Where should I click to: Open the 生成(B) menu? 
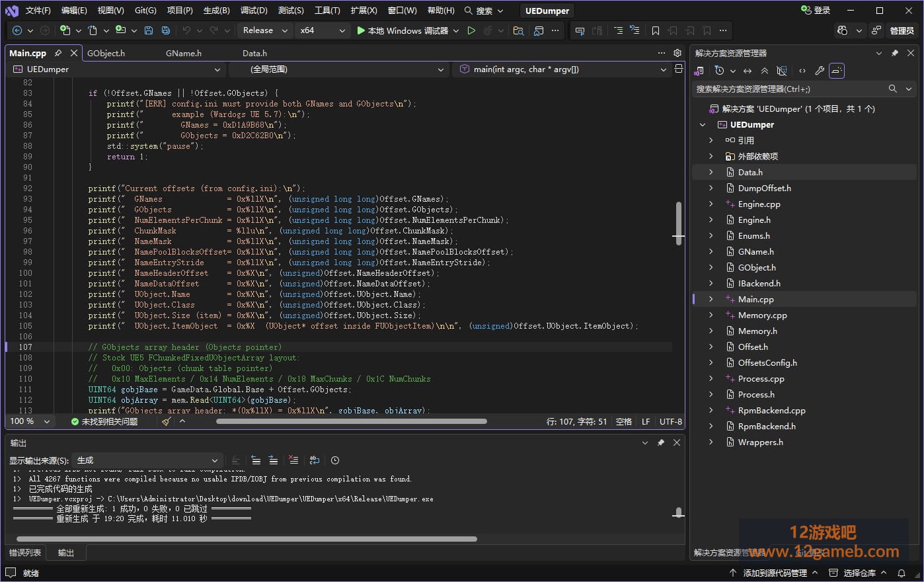[216, 11]
